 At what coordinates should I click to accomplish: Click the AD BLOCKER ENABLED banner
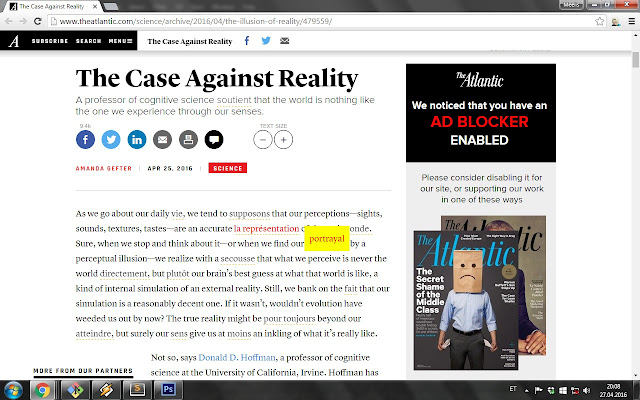tap(481, 113)
